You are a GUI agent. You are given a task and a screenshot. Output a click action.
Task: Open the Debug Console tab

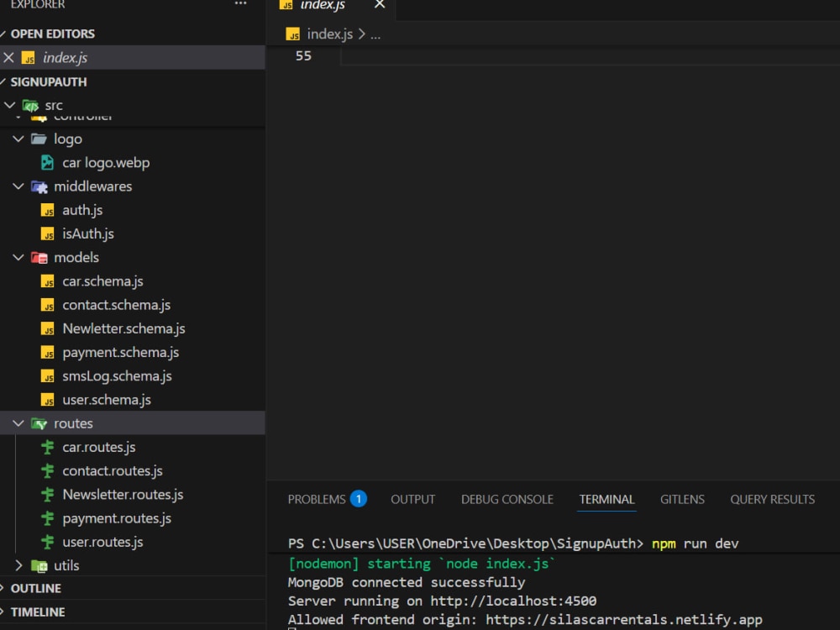507,499
